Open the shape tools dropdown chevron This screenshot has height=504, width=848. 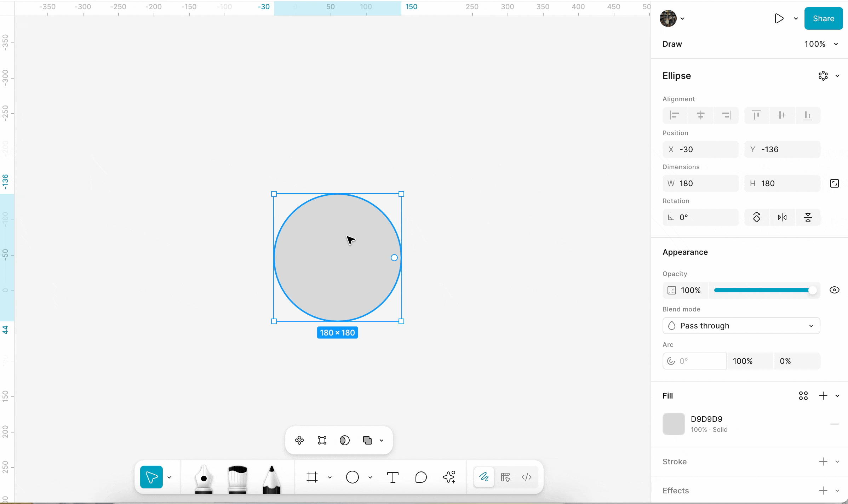[x=370, y=477]
